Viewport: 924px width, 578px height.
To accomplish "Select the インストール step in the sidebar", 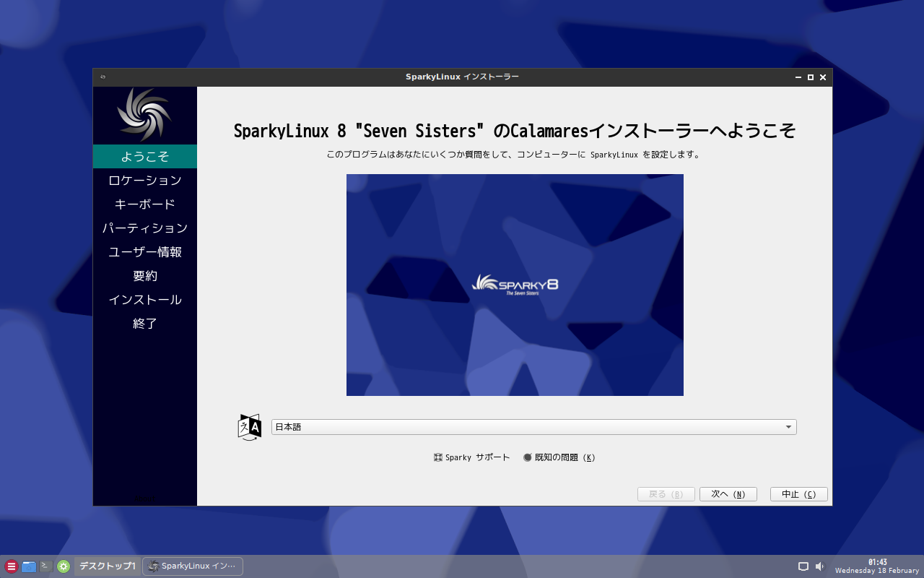I will (x=145, y=299).
